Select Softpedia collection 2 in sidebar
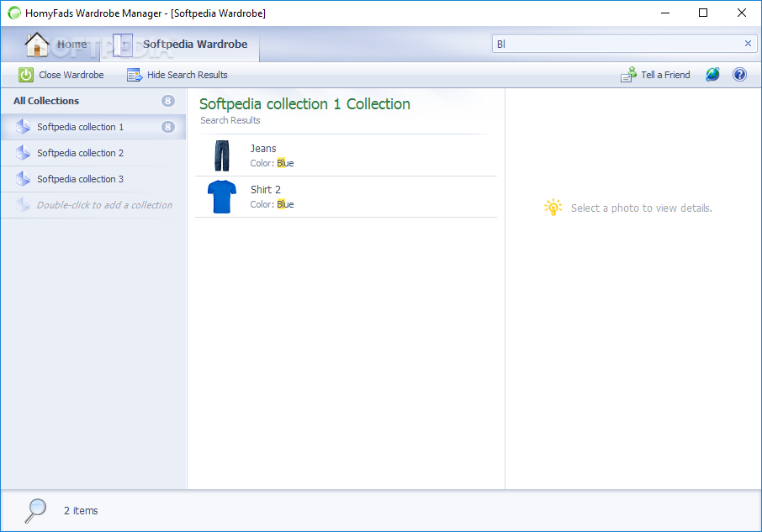Screen dimensions: 762x532 pos(93,154)
